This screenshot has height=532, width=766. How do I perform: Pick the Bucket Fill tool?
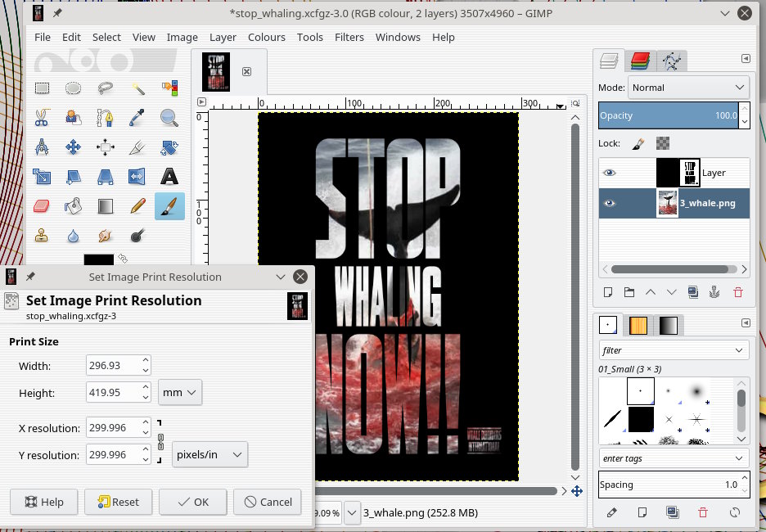74,206
